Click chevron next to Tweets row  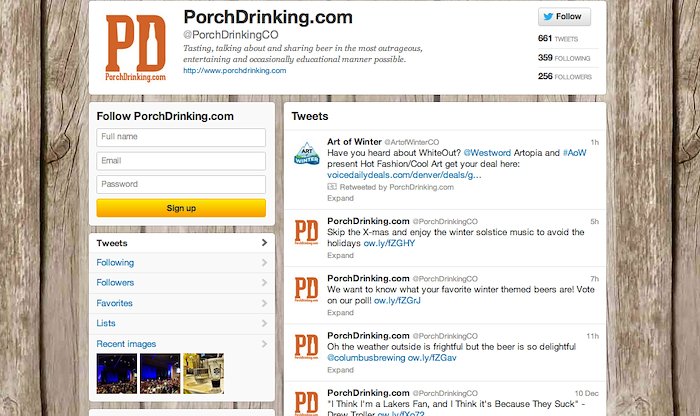click(264, 242)
